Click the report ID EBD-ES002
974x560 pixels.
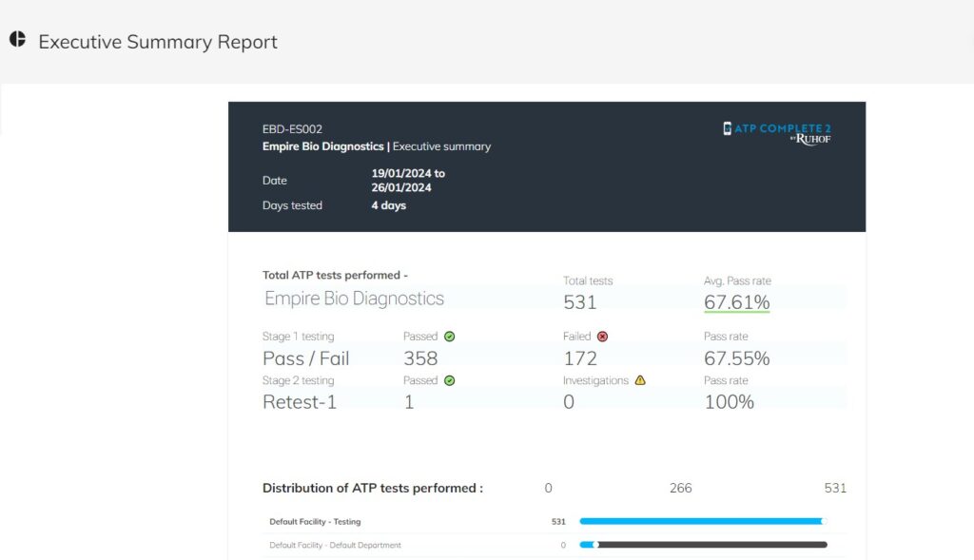(292, 129)
